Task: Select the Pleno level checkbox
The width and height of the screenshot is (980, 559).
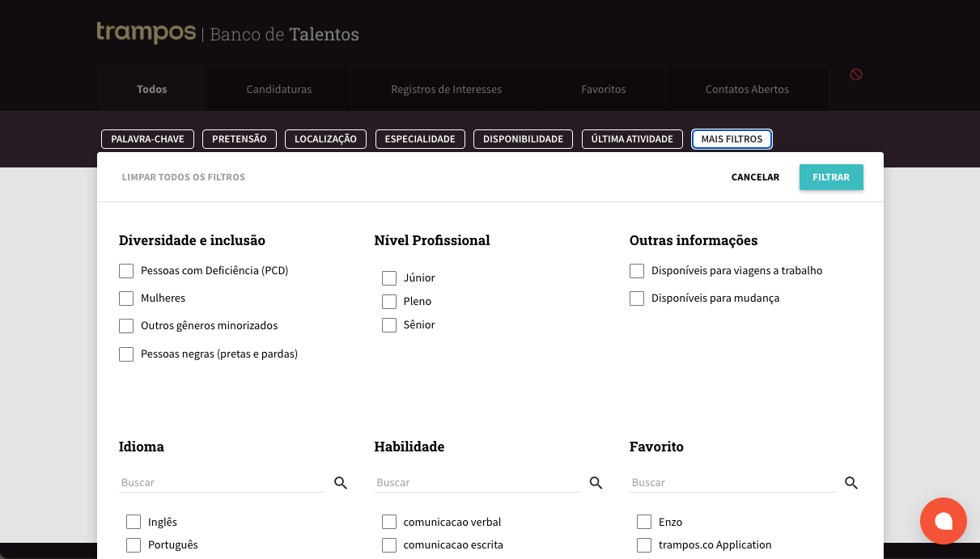Action: point(389,302)
